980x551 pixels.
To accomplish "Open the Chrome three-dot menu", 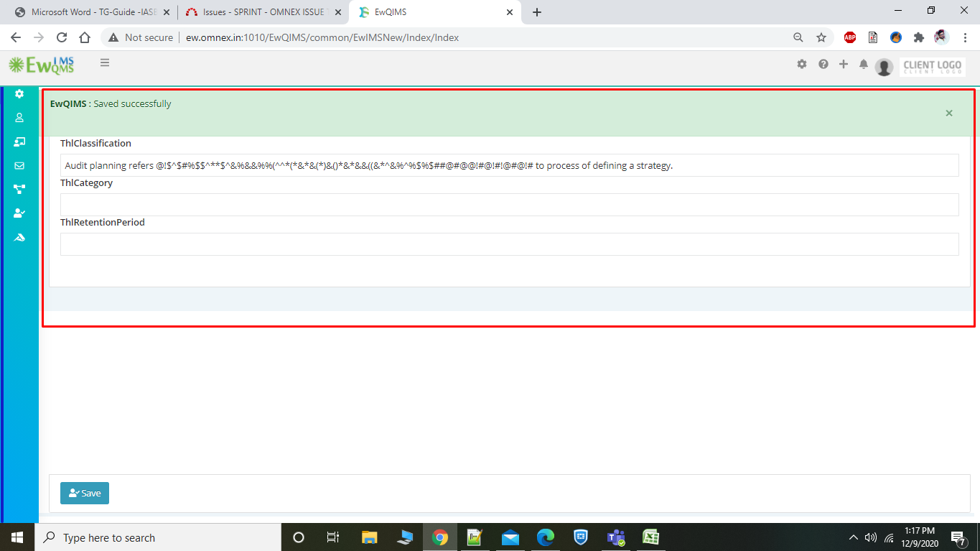I will [963, 37].
